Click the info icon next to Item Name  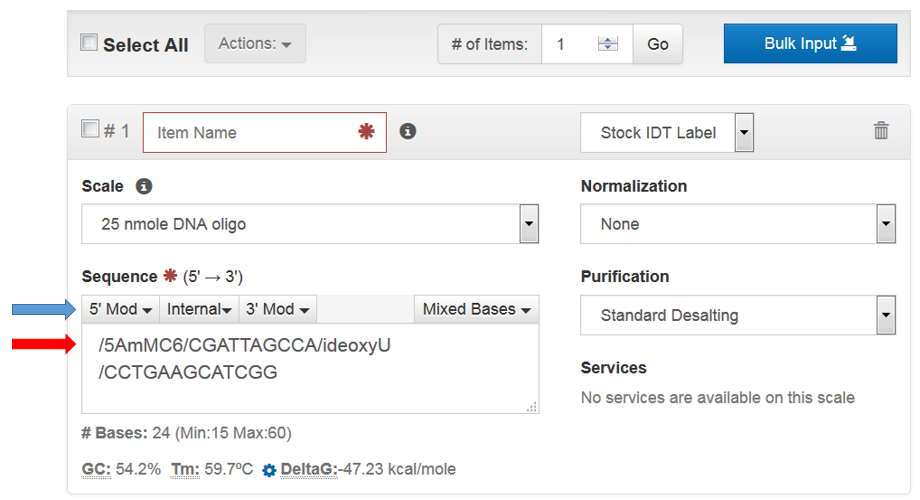coord(407,132)
